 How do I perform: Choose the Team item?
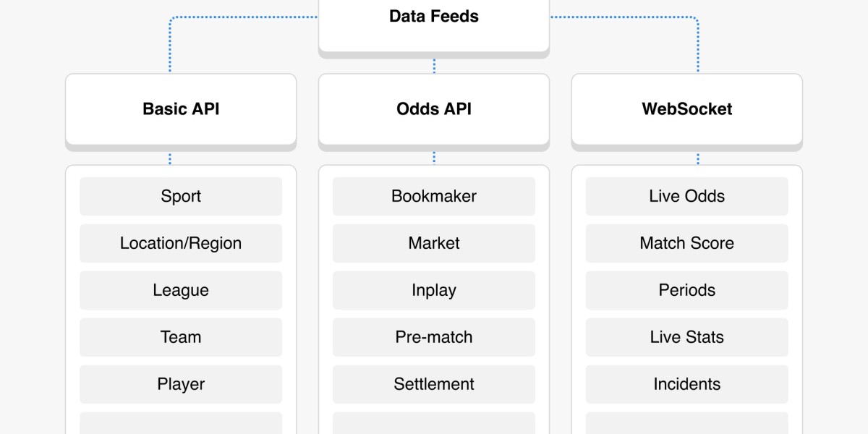point(181,337)
